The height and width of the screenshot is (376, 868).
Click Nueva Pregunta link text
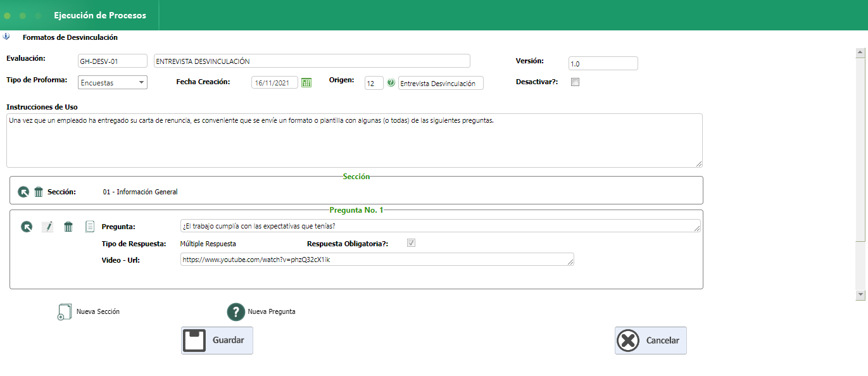pyautogui.click(x=272, y=311)
